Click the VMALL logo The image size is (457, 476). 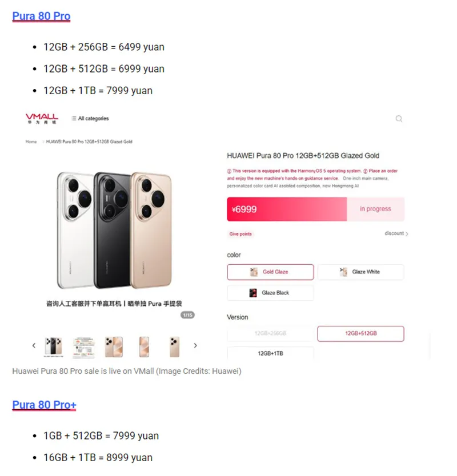pyautogui.click(x=41, y=118)
